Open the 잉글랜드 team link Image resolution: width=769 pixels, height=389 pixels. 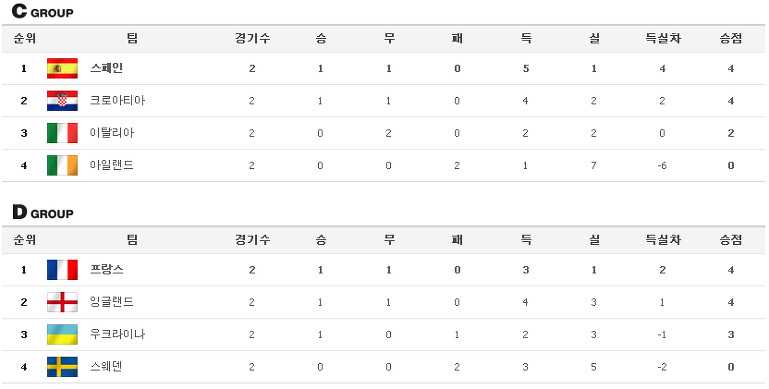112,302
